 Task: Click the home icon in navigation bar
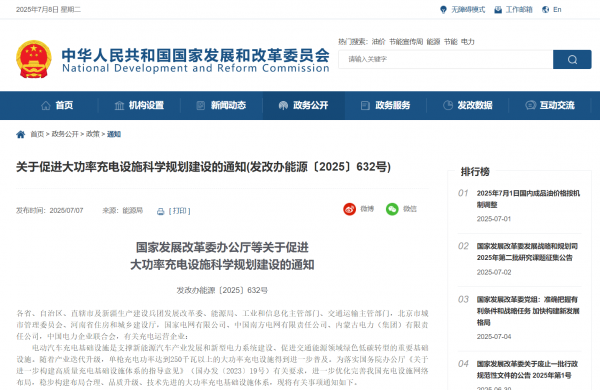(46, 105)
